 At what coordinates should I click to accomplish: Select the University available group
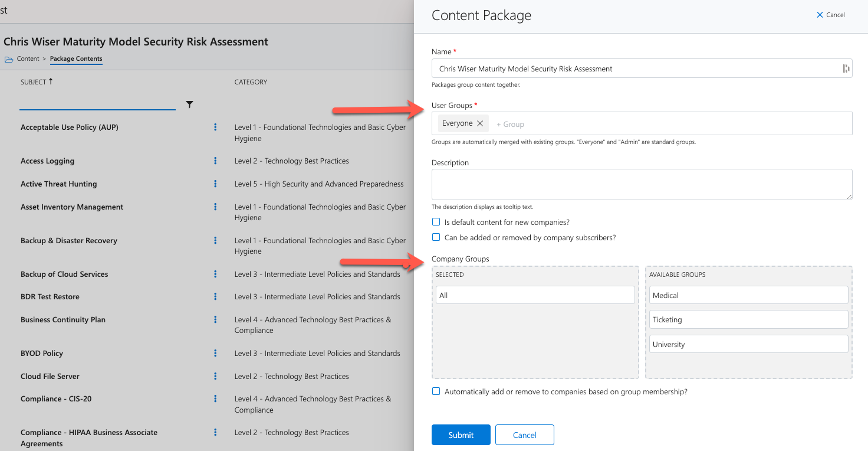(x=749, y=344)
